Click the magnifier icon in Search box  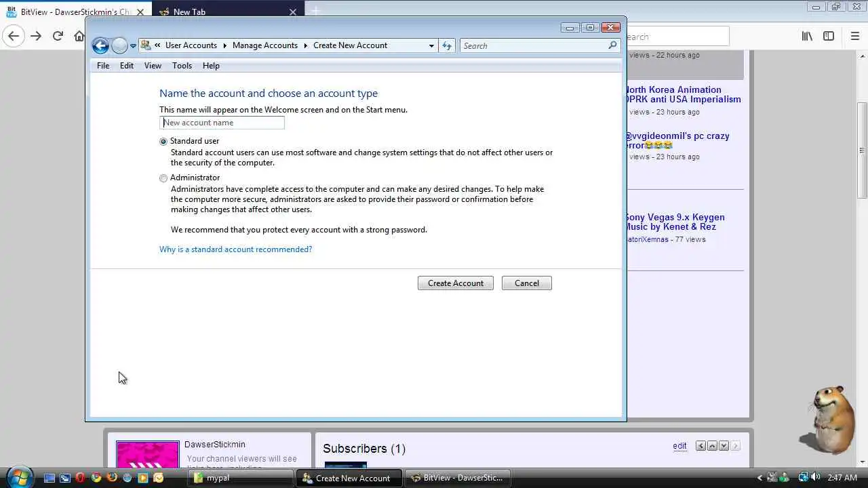(x=612, y=45)
